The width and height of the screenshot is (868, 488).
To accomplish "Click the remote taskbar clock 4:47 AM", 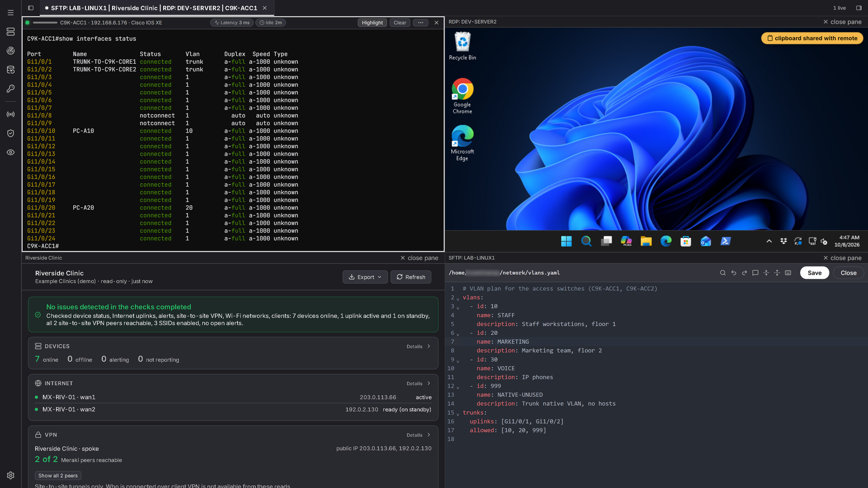I will tap(847, 241).
